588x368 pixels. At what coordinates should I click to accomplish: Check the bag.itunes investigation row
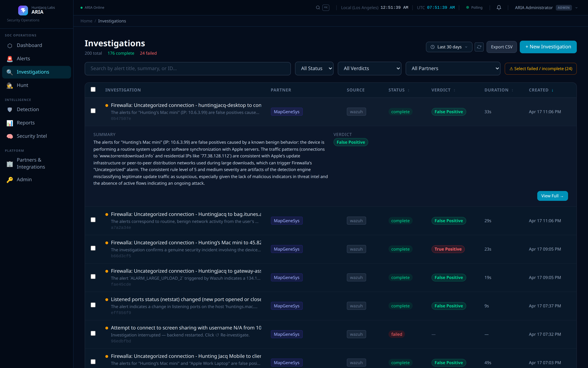pyautogui.click(x=93, y=220)
